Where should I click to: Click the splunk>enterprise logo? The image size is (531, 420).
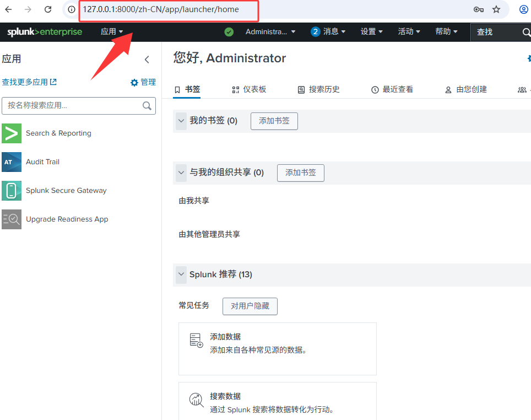pyautogui.click(x=45, y=32)
